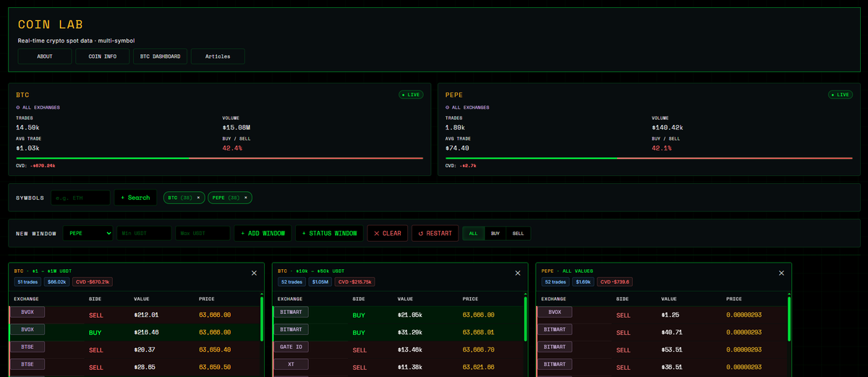The height and width of the screenshot is (377, 868).
Task: Click the CVD -$215.75k badge
Action: (354, 281)
